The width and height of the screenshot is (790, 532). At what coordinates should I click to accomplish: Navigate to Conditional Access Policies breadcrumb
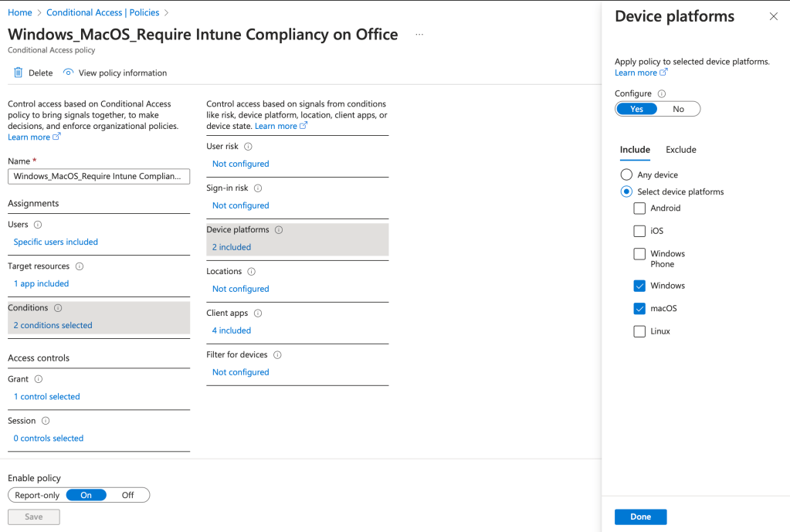(103, 12)
